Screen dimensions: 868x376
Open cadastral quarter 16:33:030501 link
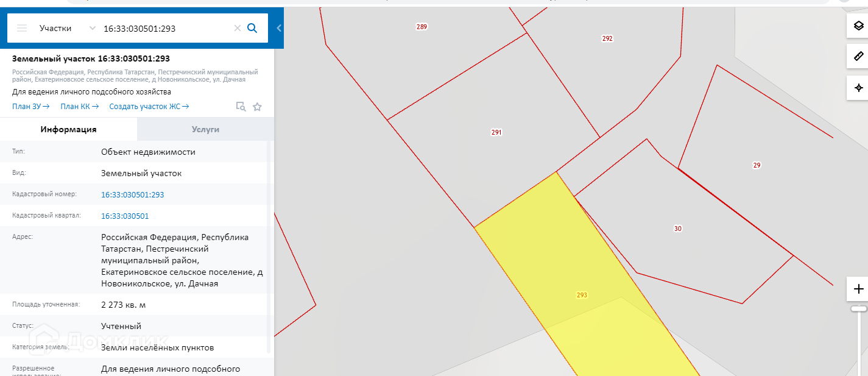[x=125, y=216]
